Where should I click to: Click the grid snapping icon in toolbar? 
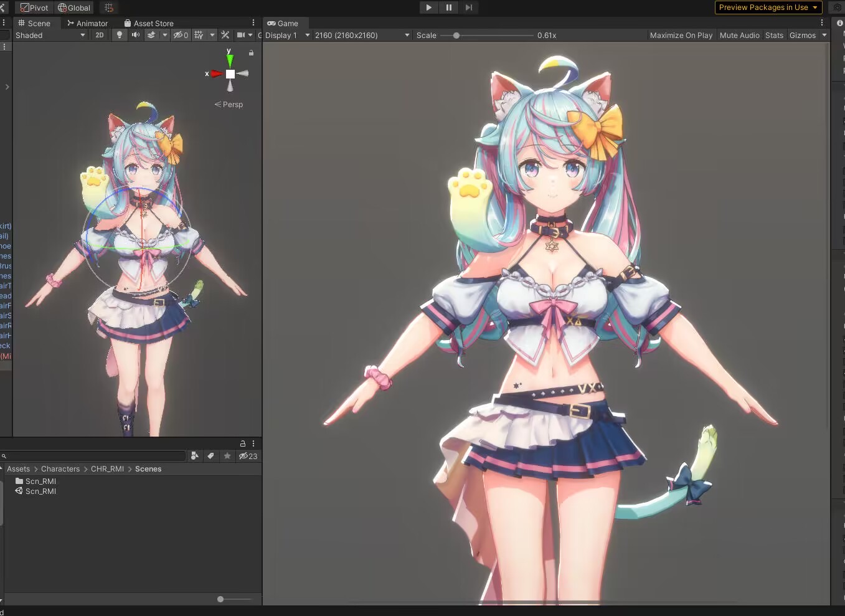coord(109,7)
